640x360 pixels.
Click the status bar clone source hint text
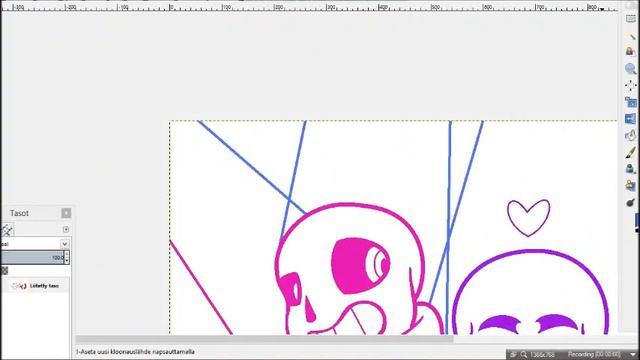pos(135,352)
